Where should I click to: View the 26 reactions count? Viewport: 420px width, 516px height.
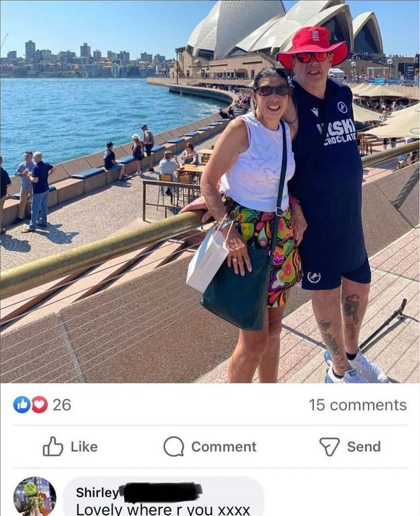pyautogui.click(x=62, y=405)
